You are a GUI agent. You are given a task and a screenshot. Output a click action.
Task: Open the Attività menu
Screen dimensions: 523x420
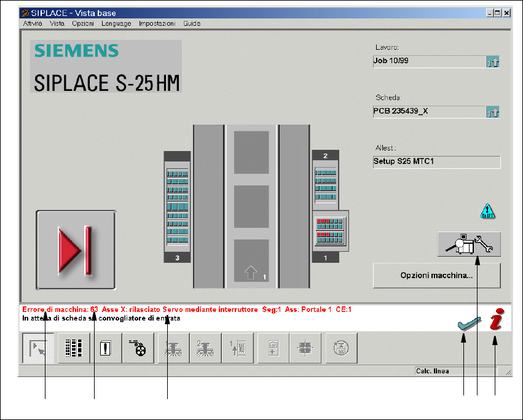coord(33,23)
